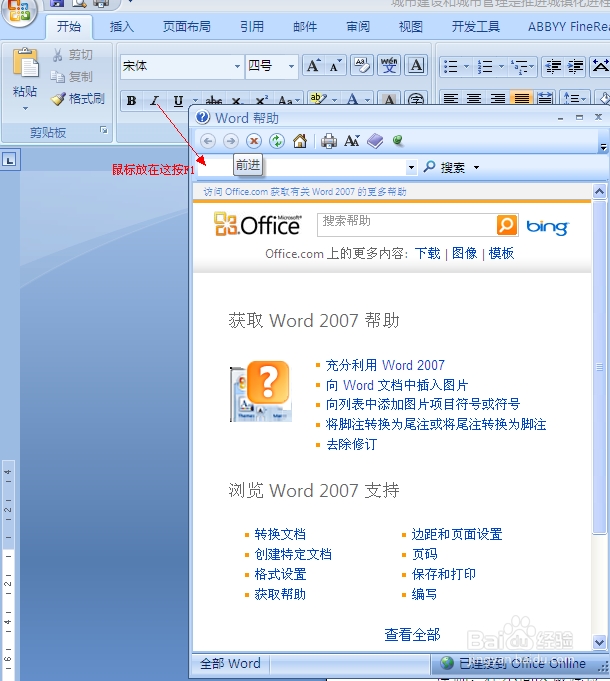Image resolution: width=610 pixels, height=681 pixels.
Task: Click the Superscript x² icon
Action: pos(262,101)
